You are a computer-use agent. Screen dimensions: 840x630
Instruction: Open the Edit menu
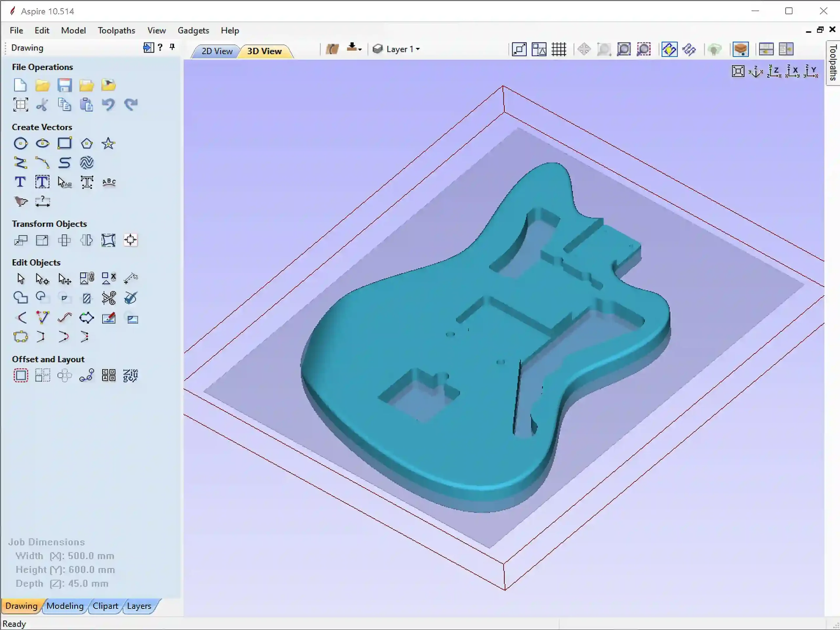(42, 31)
